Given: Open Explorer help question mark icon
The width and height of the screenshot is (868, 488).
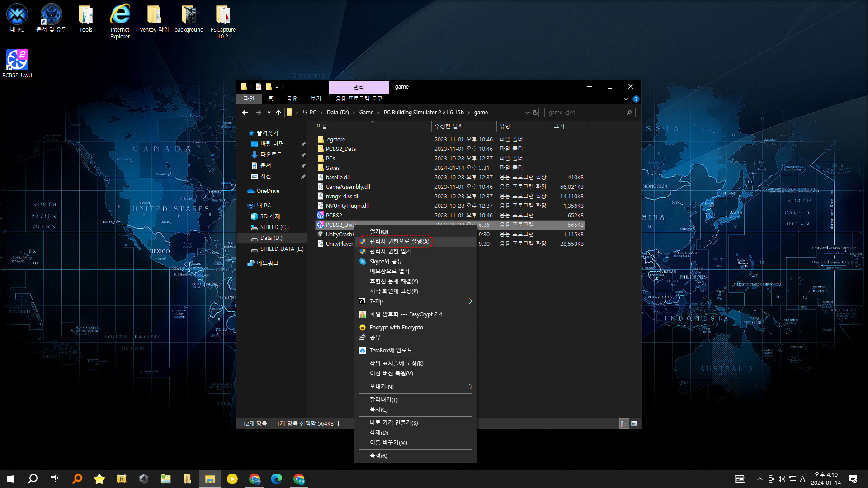Looking at the screenshot, I should click(636, 99).
